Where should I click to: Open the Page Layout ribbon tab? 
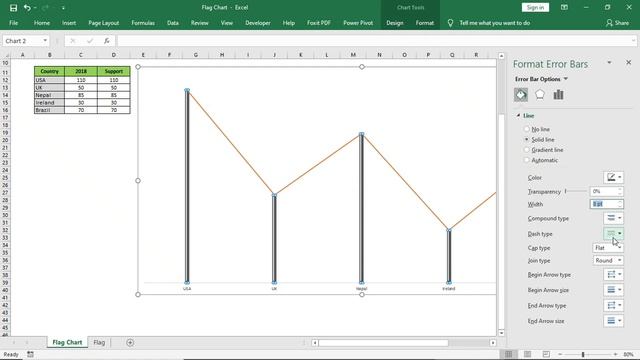point(104,23)
